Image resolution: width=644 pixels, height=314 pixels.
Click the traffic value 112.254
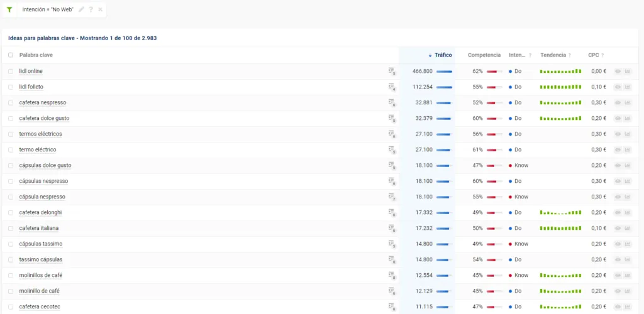423,87
